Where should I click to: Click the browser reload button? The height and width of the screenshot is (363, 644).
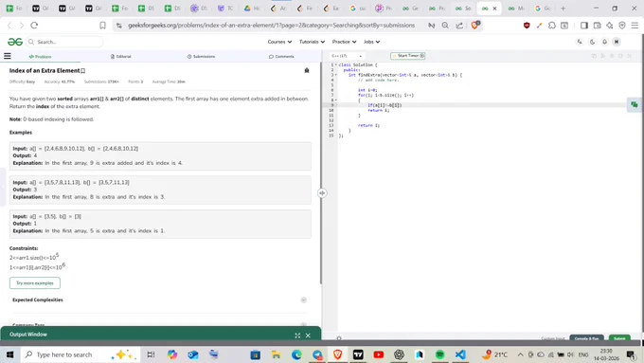pyautogui.click(x=34, y=26)
